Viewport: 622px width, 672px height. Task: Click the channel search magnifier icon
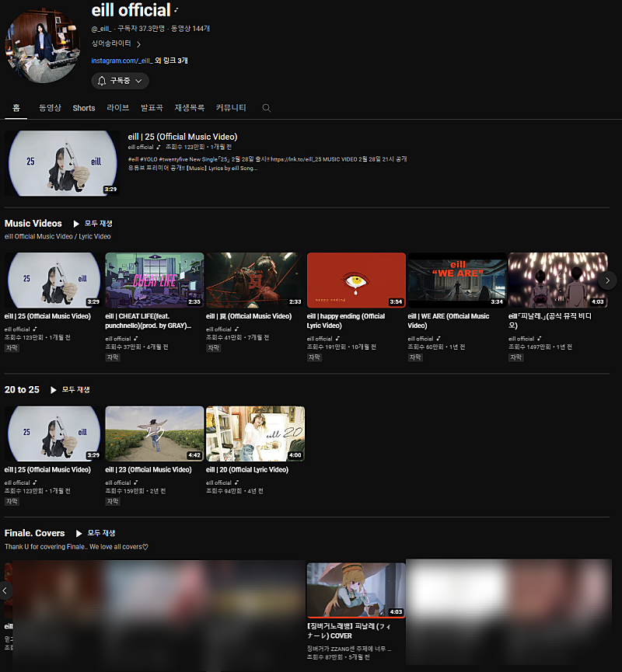267,108
